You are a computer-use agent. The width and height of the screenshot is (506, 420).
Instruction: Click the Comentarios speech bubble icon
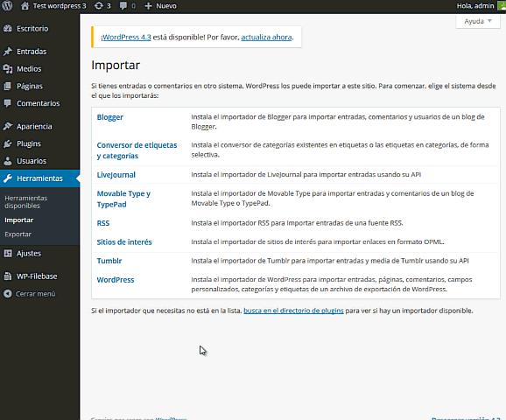(8, 103)
